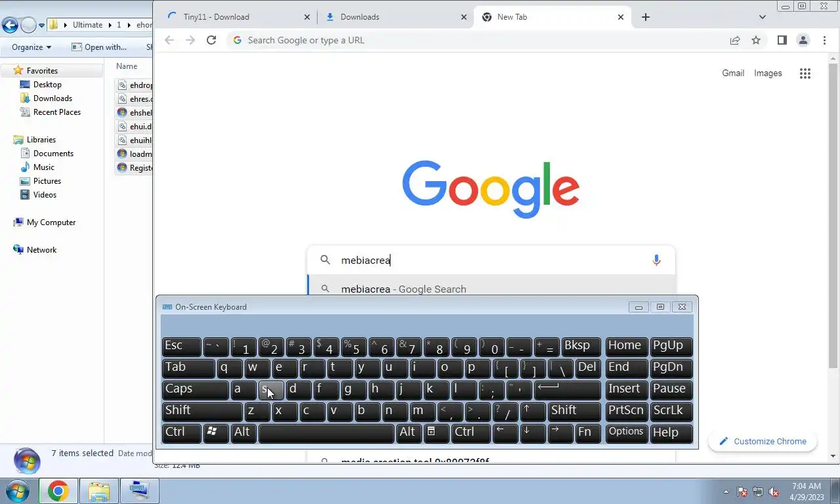
Task: Toggle Caps key on On-Screen Keyboard
Action: tap(196, 390)
